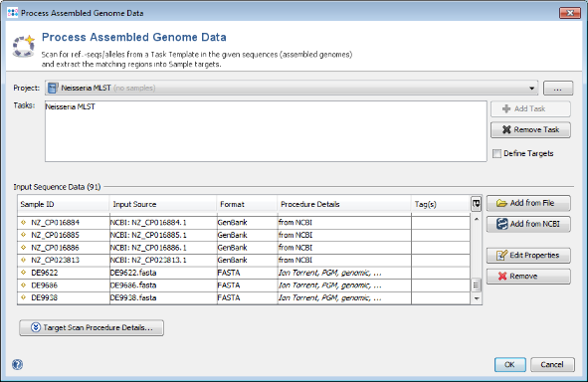
Task: Click Add from NCBI button
Action: [528, 224]
